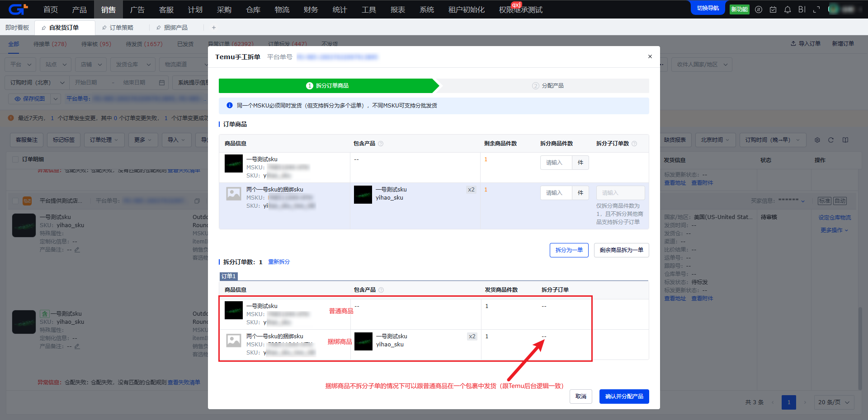This screenshot has width=868, height=420.
Task: Click the 重新拆分 link
Action: [279, 262]
